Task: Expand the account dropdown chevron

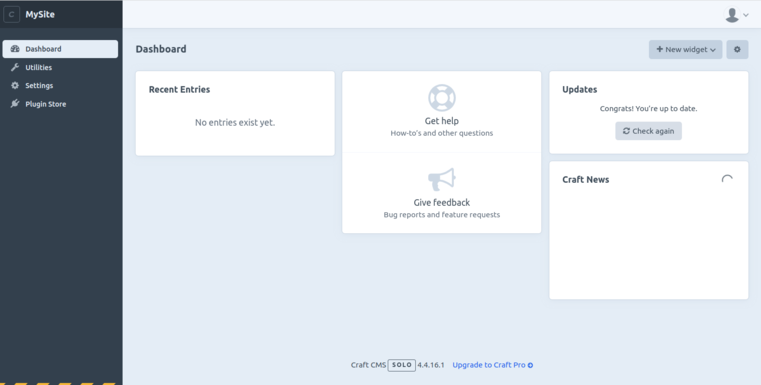Action: tap(746, 15)
